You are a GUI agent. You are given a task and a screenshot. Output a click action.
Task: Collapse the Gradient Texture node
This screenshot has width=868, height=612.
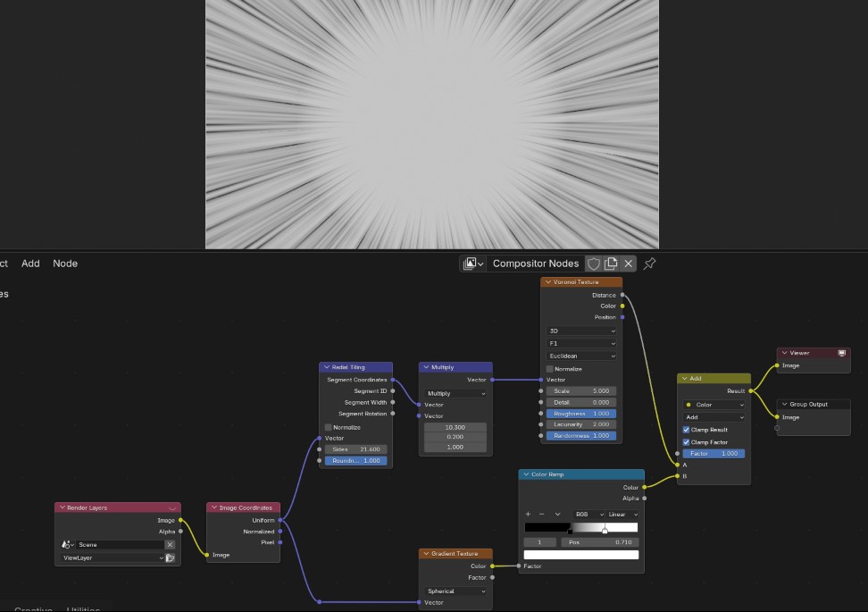(426, 554)
